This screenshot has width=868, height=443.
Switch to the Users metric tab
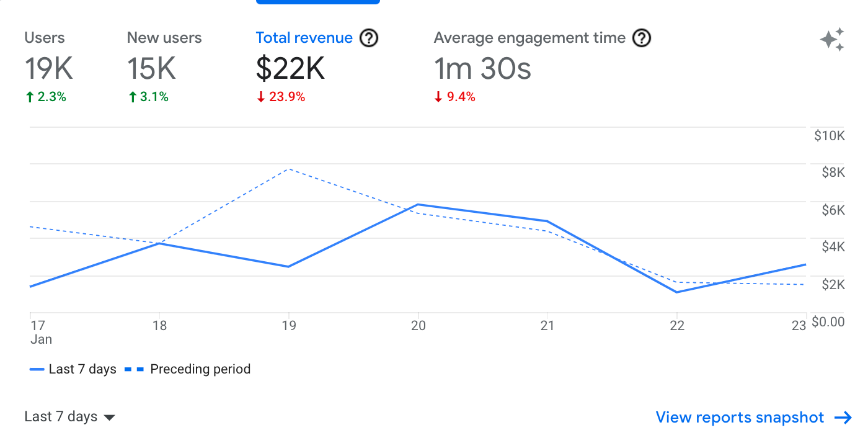pyautogui.click(x=45, y=38)
